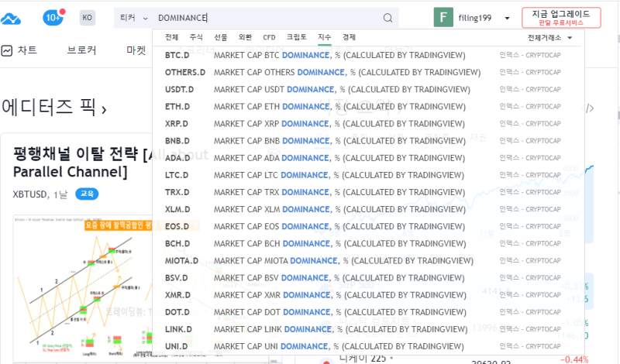The image size is (620, 364).
Task: Select the UNI.D search result
Action: (x=367, y=346)
